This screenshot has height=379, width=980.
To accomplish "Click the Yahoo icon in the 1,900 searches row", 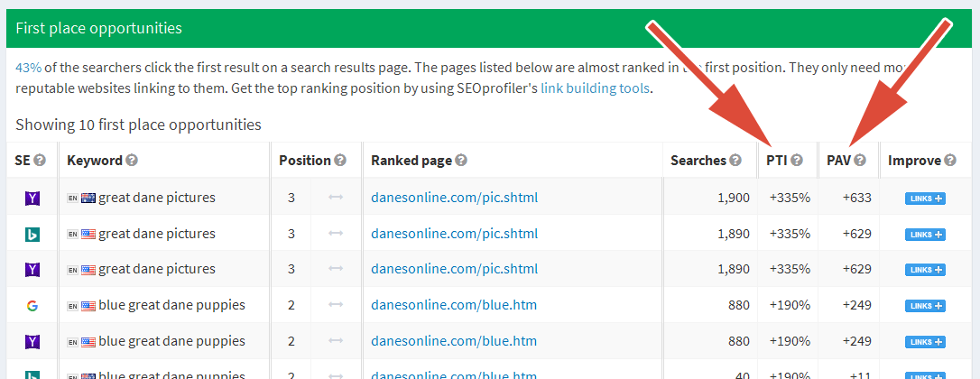I will coord(32,199).
